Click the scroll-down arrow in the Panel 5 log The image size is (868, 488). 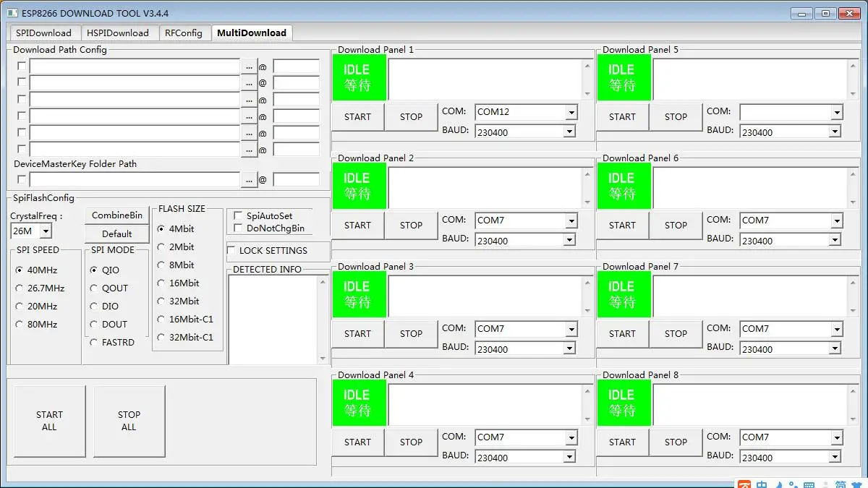(851, 93)
